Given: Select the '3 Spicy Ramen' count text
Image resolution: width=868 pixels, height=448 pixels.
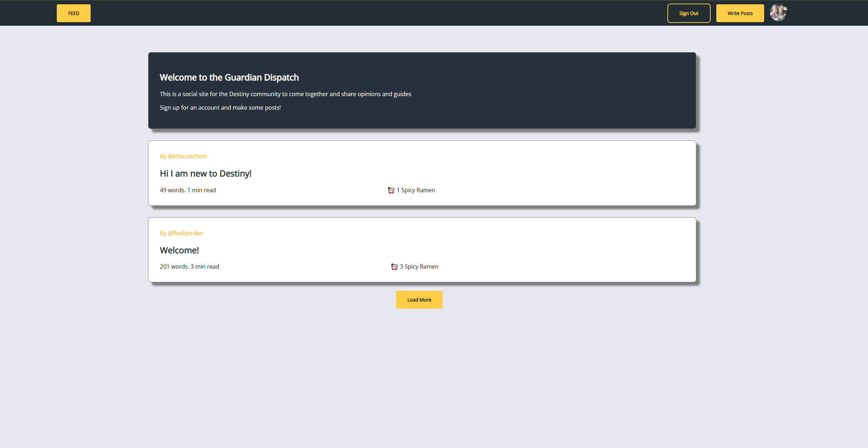Looking at the screenshot, I should click(419, 267).
